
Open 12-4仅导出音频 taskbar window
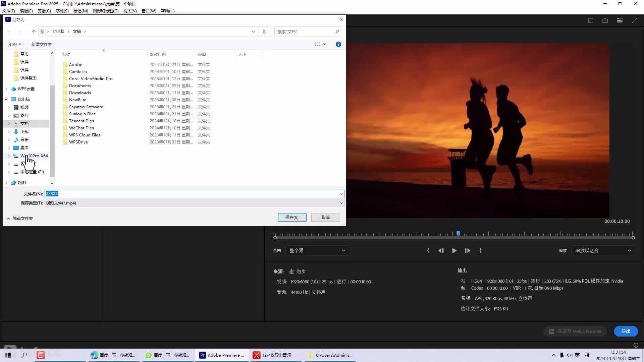click(x=276, y=355)
